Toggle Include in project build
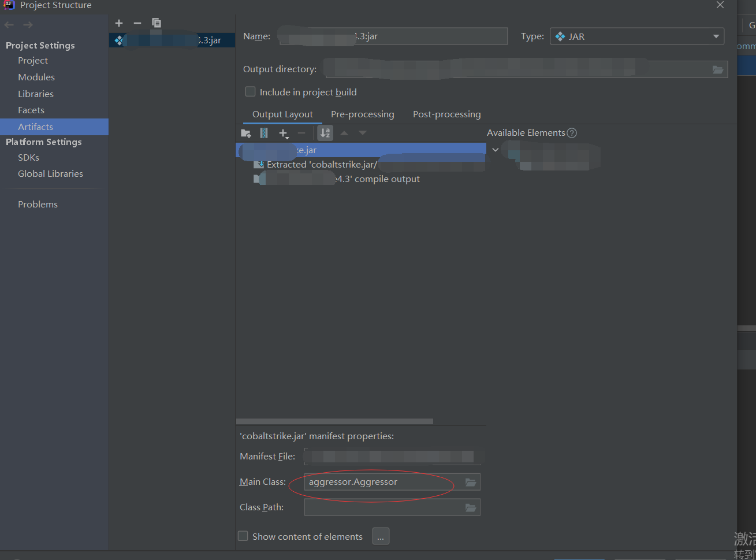 tap(251, 92)
